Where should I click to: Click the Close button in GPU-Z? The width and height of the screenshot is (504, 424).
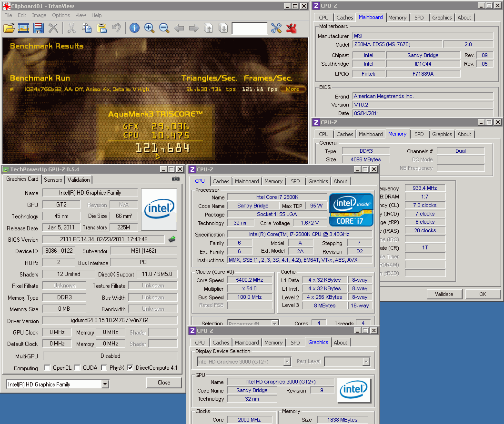pyautogui.click(x=164, y=383)
